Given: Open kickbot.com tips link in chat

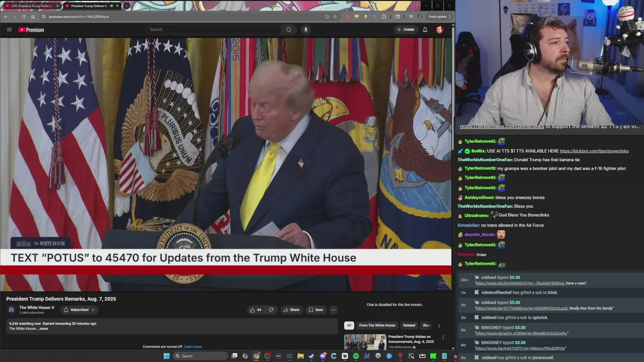Looking at the screenshot, I should coord(594,151).
